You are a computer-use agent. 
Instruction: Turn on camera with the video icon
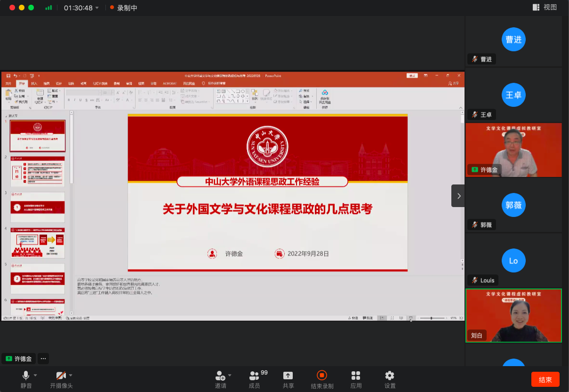61,376
